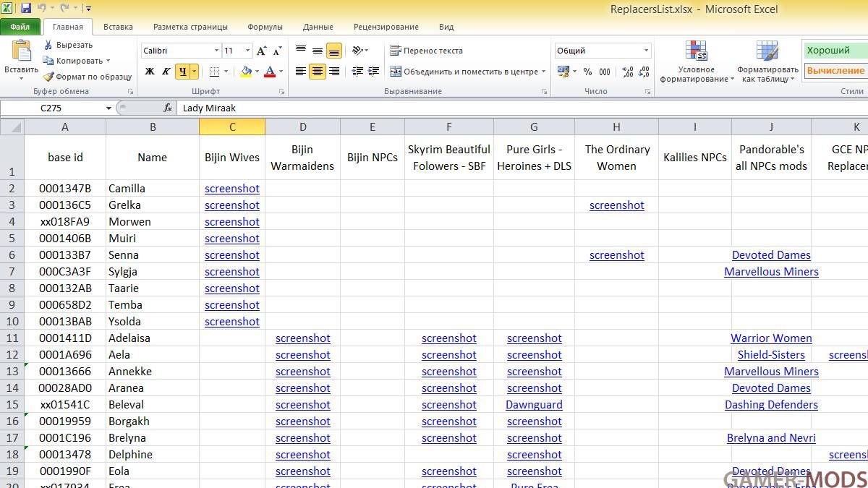The image size is (868, 488).
Task: Toggle bold formatting Ж
Action: (150, 72)
